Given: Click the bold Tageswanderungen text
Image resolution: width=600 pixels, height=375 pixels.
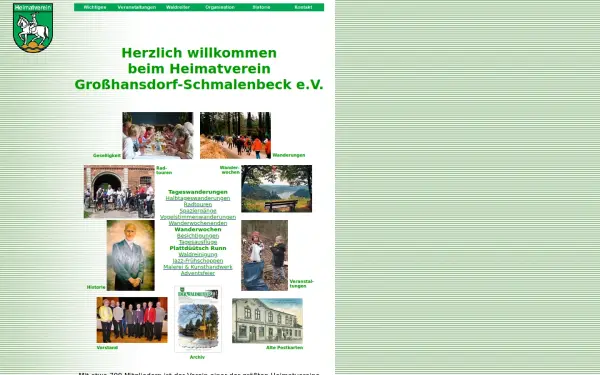Looking at the screenshot, I should coord(198,192).
